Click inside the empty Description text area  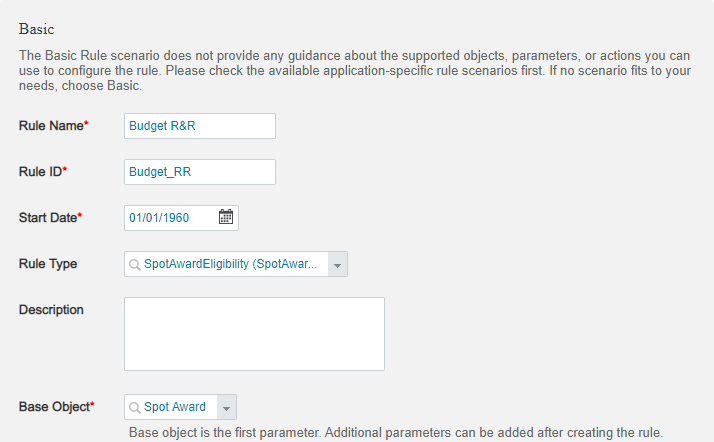click(x=254, y=334)
